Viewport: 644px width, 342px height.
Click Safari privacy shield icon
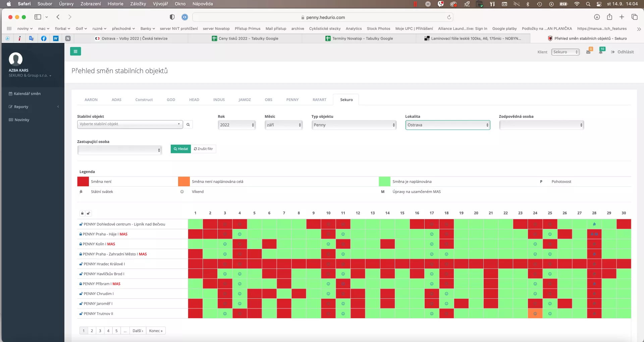pos(172,17)
